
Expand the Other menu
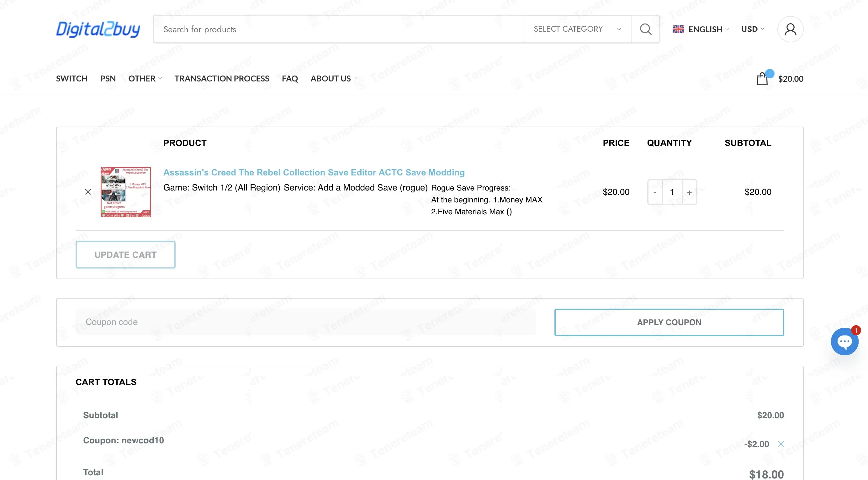click(x=145, y=78)
